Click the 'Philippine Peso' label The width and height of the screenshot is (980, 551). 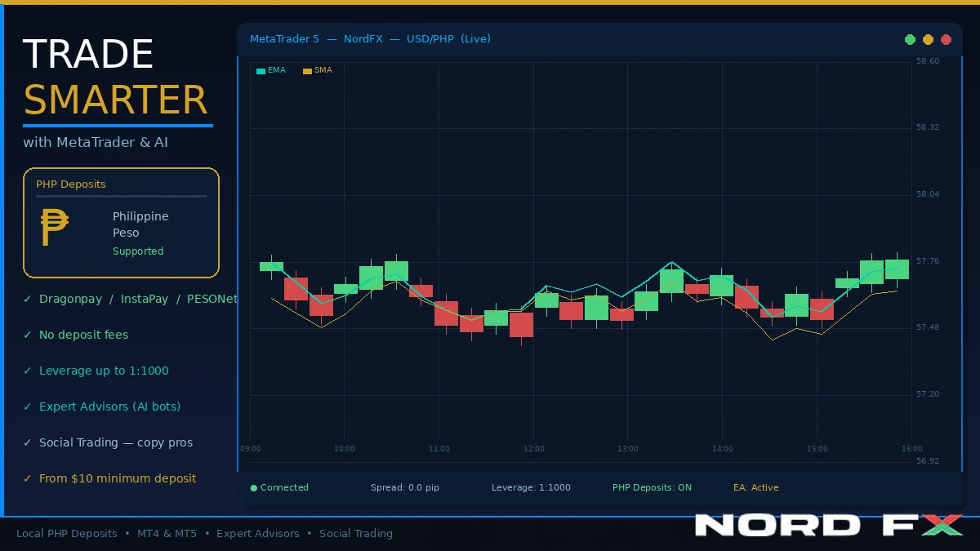140,224
